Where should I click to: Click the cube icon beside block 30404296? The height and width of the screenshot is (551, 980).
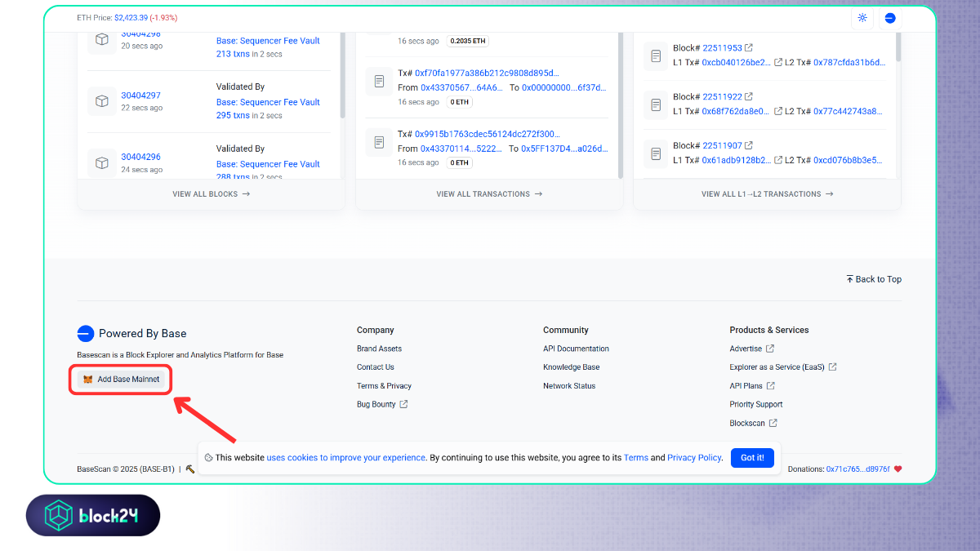pos(102,162)
